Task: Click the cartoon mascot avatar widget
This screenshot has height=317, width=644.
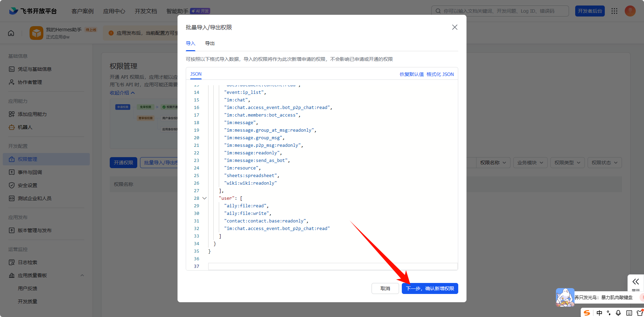Action: click(x=565, y=297)
